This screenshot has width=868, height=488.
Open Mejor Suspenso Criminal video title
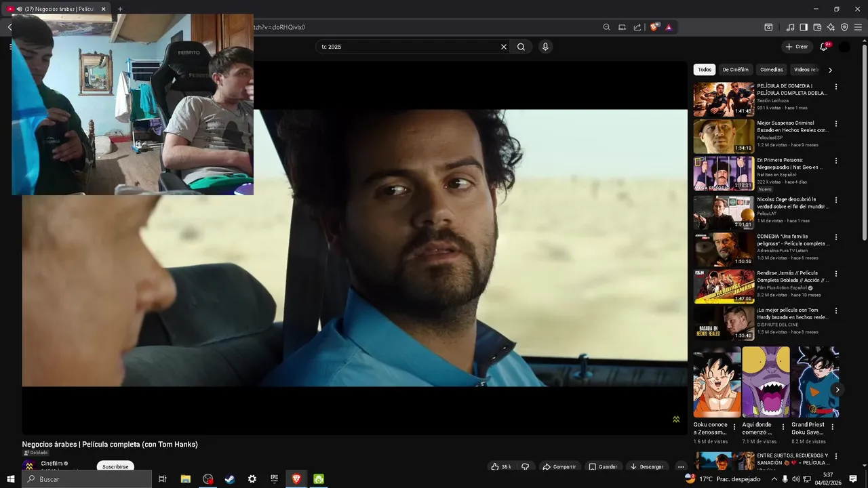point(792,127)
